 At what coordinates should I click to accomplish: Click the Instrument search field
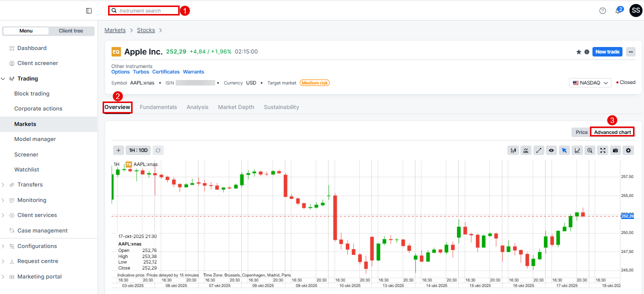click(148, 10)
